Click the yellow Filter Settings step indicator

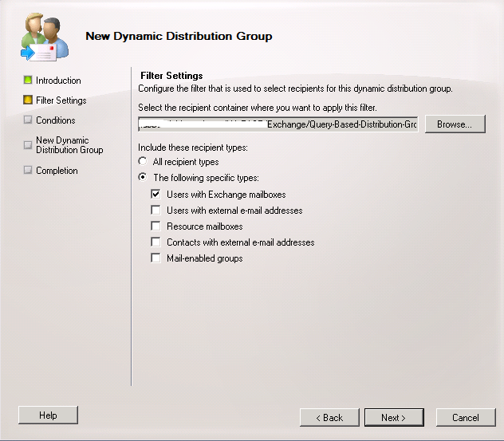pyautogui.click(x=28, y=100)
